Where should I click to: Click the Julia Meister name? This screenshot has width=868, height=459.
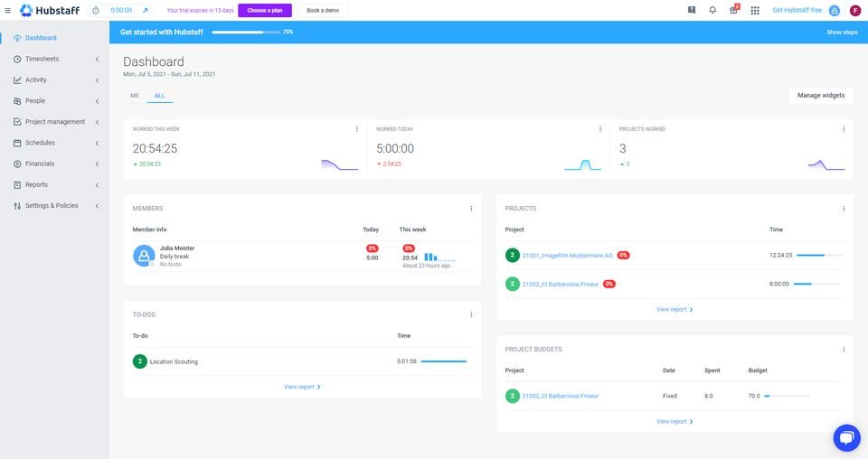pyautogui.click(x=177, y=248)
